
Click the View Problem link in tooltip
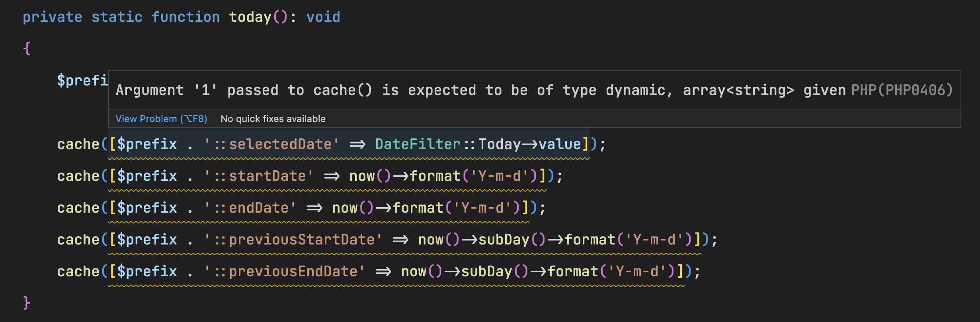[161, 119]
